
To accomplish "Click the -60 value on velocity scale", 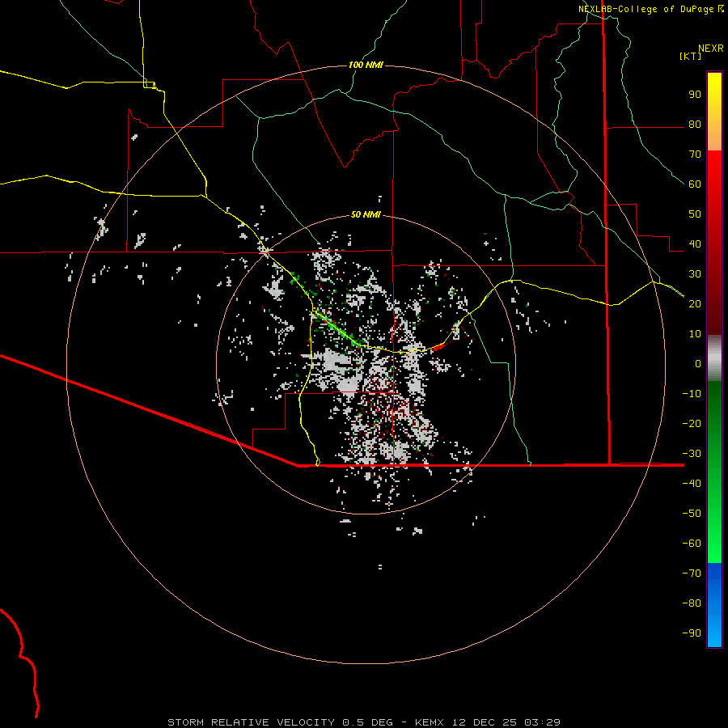I will click(692, 544).
